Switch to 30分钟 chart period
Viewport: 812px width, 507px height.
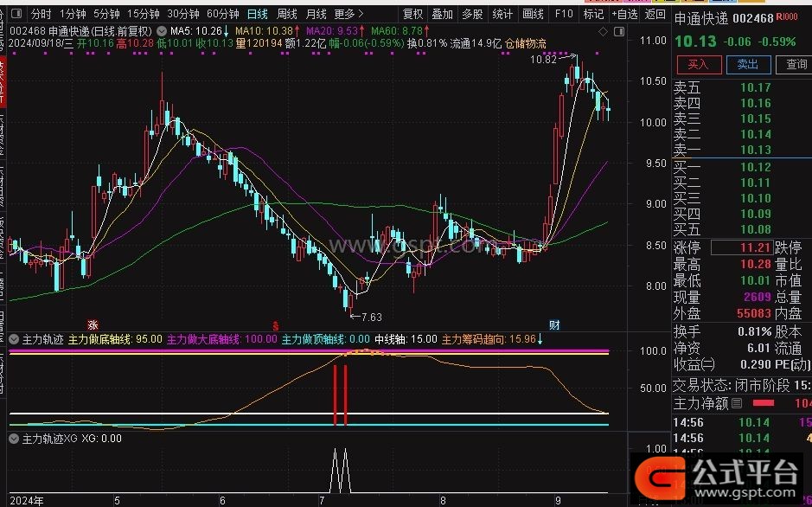(182, 14)
